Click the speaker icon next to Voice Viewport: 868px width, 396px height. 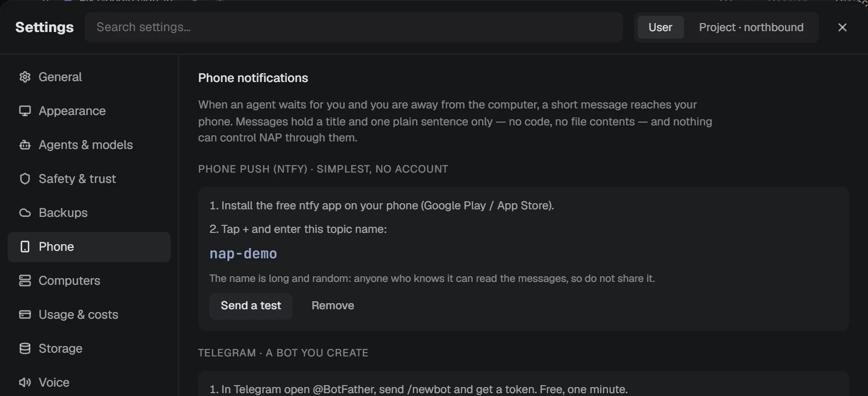[25, 382]
